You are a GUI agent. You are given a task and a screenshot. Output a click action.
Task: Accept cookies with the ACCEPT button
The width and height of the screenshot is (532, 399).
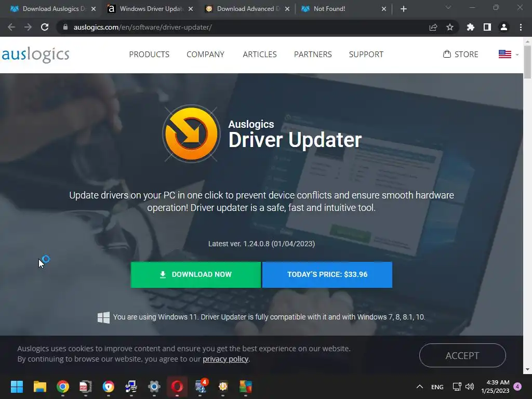462,355
